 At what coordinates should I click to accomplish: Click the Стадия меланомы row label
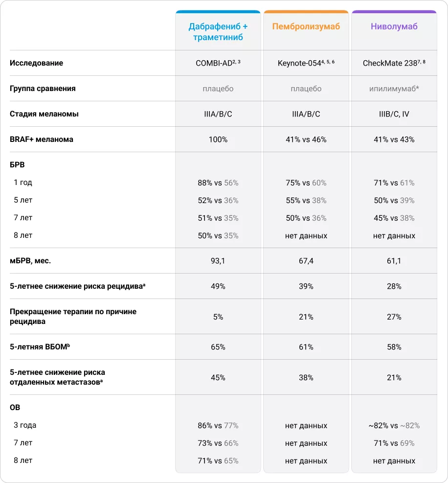pyautogui.click(x=44, y=114)
